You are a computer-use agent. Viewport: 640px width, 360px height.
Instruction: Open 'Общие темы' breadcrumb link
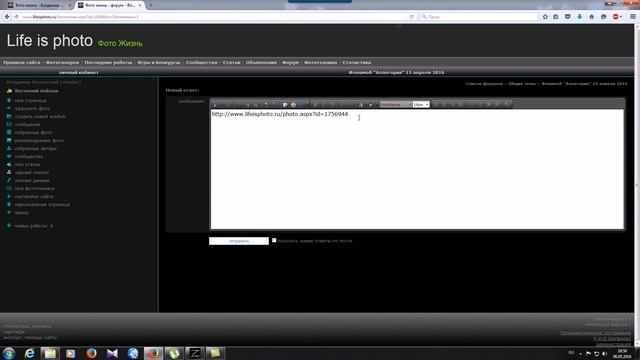click(522, 84)
